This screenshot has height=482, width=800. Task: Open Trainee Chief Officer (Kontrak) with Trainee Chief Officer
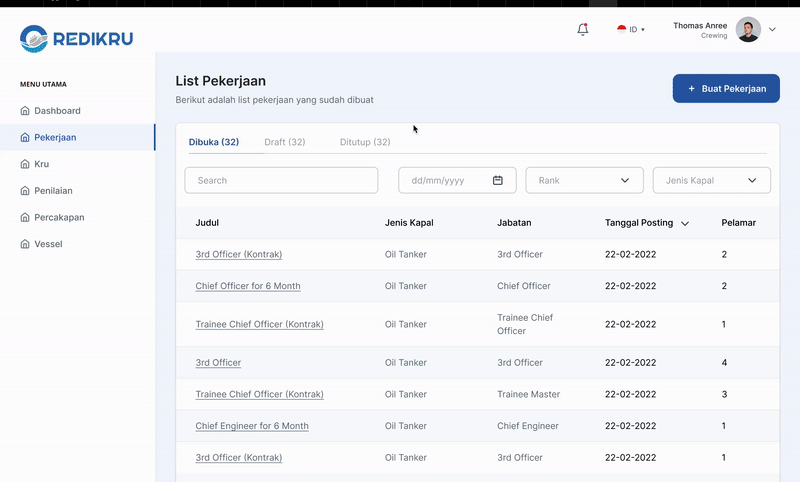point(259,324)
